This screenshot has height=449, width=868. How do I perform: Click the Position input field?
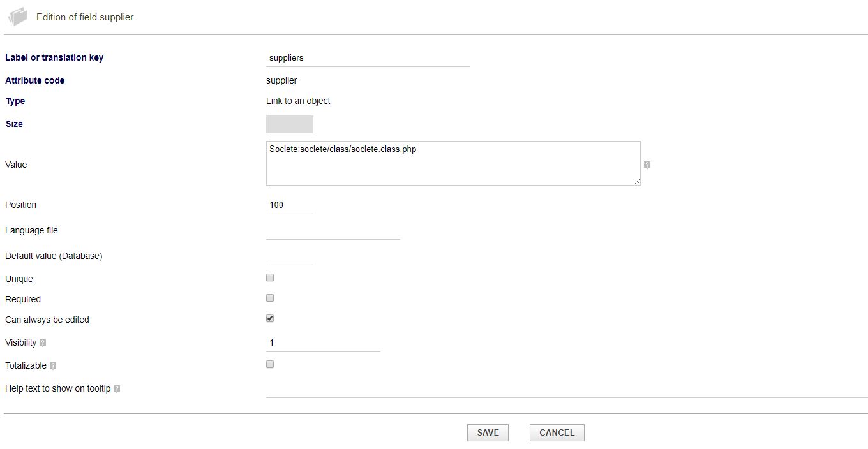click(289, 205)
